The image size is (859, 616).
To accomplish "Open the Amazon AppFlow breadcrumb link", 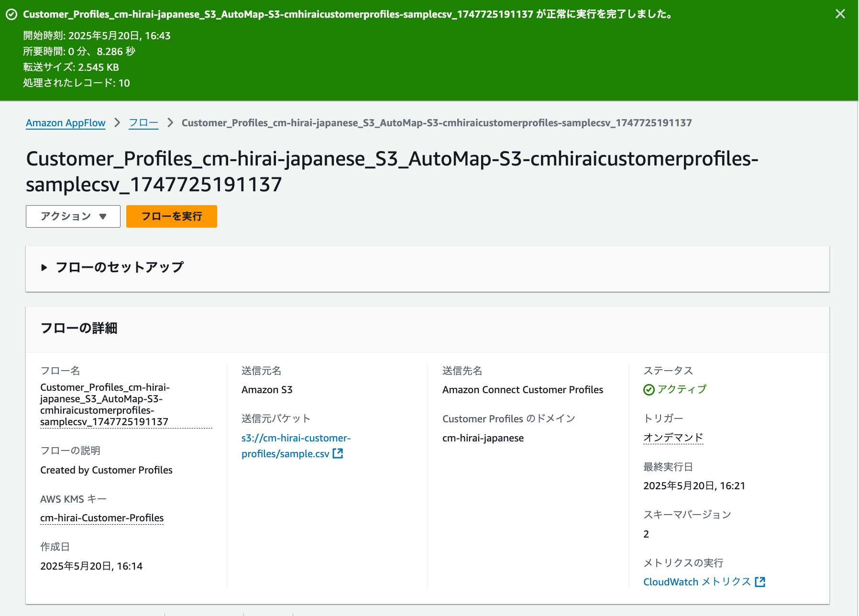I will pyautogui.click(x=66, y=123).
